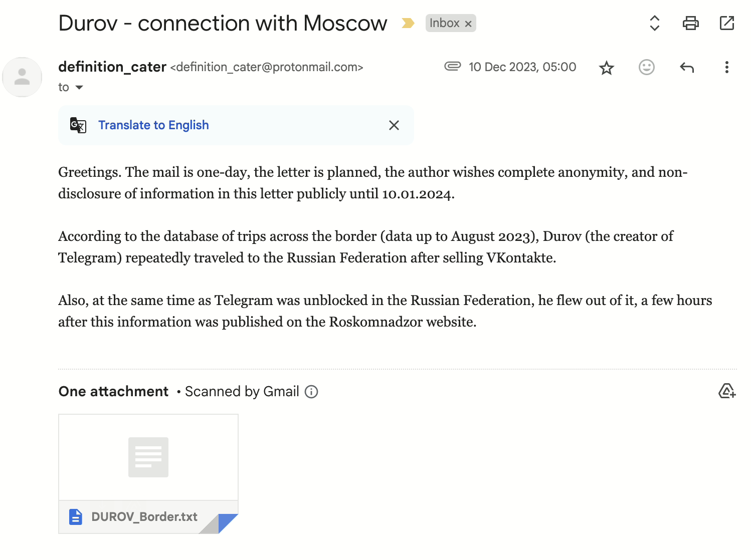Open the three-dot More options menu

(726, 67)
